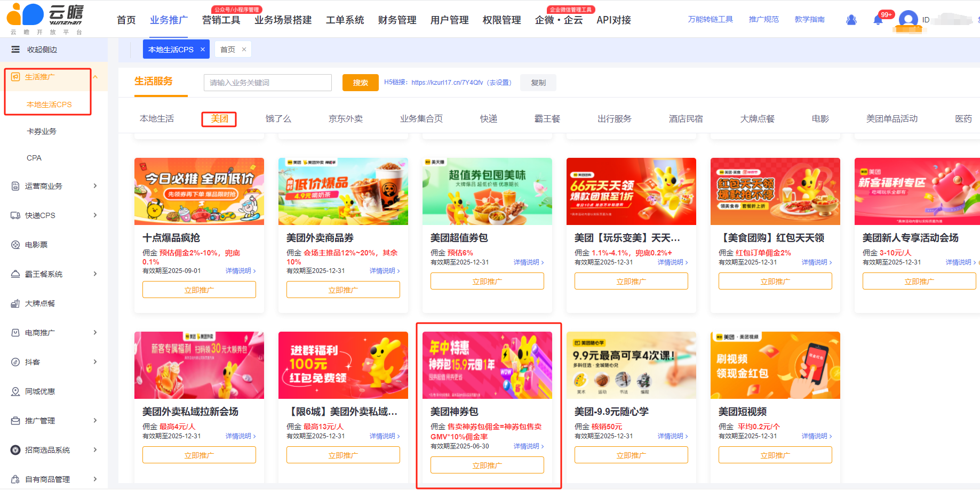Click 立即推广 under 十点爆品疯抢

tap(199, 290)
